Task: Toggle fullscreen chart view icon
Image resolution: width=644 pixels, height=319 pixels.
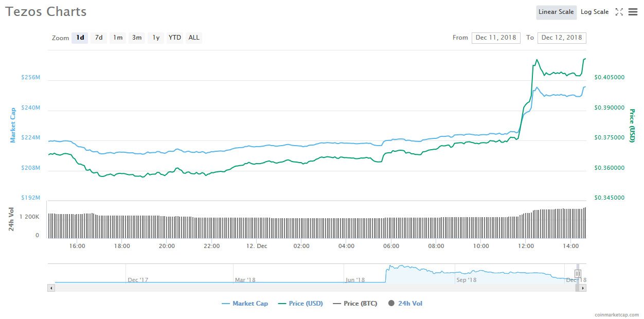Action: (619, 12)
